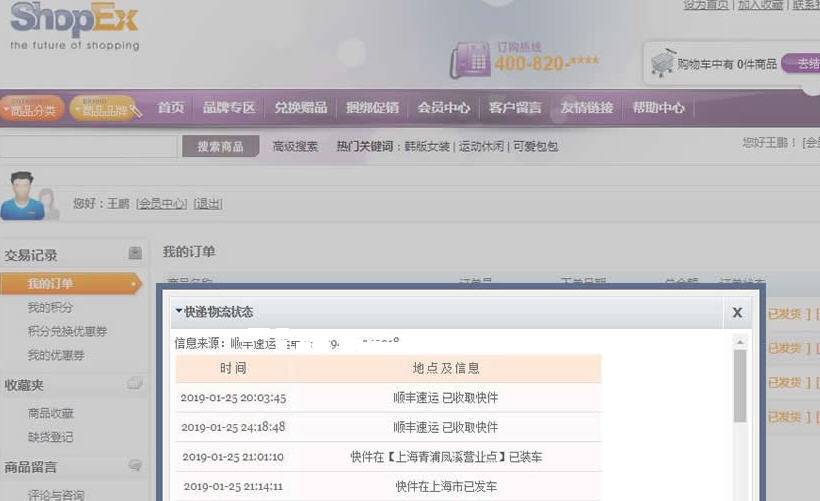This screenshot has width=820, height=501.
Task: Select 缺货登记 in sidebar
Action: 50,437
